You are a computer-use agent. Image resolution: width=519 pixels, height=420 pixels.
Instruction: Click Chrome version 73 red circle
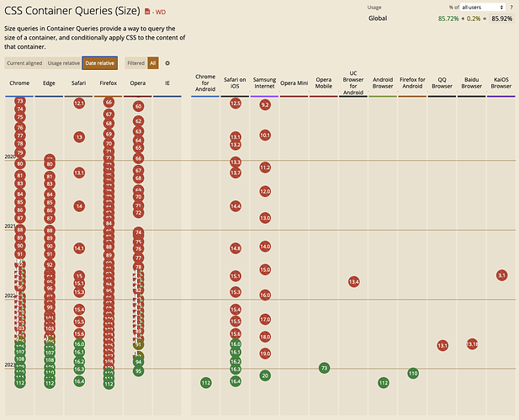[20, 101]
